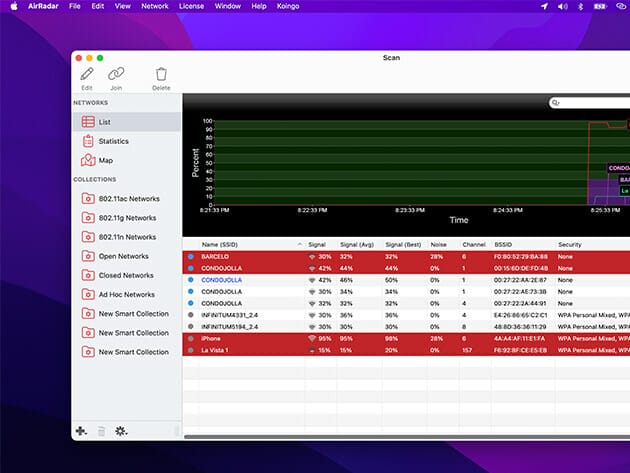
Task: Sort by the Name (SSID) column arrow
Action: click(299, 244)
